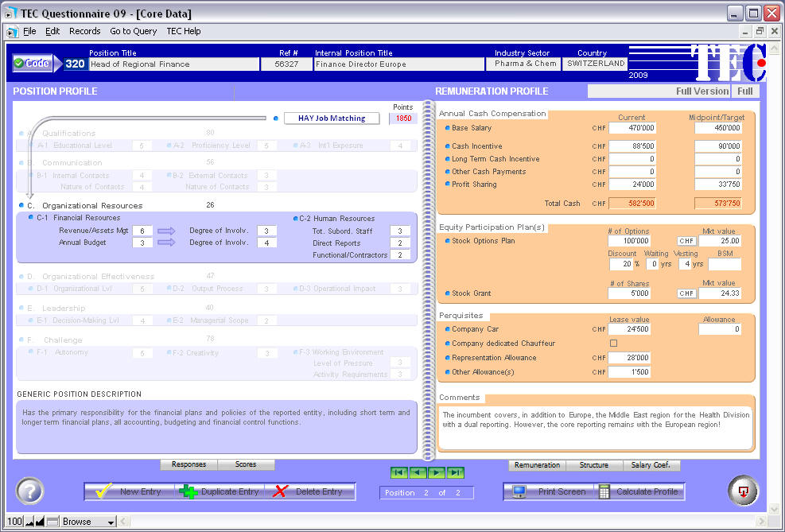Image resolution: width=785 pixels, height=532 pixels.
Task: Click blue bullet beside HAY Job Matching
Action: pyautogui.click(x=276, y=118)
